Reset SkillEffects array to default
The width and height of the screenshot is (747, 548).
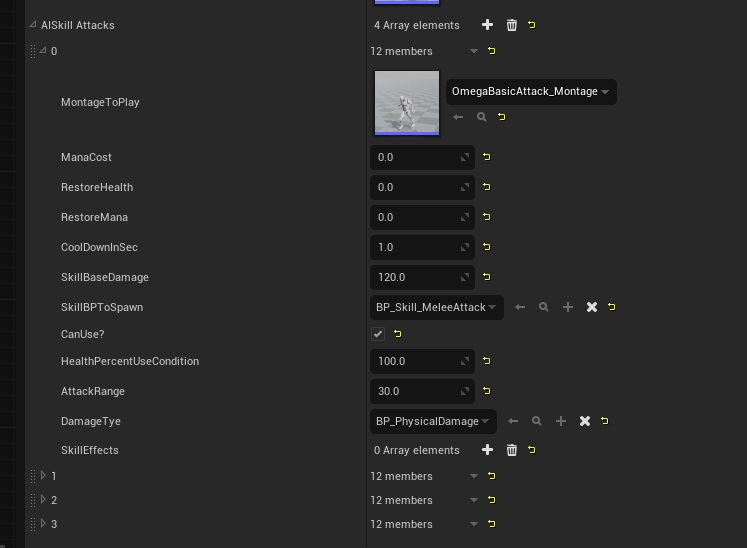click(532, 450)
